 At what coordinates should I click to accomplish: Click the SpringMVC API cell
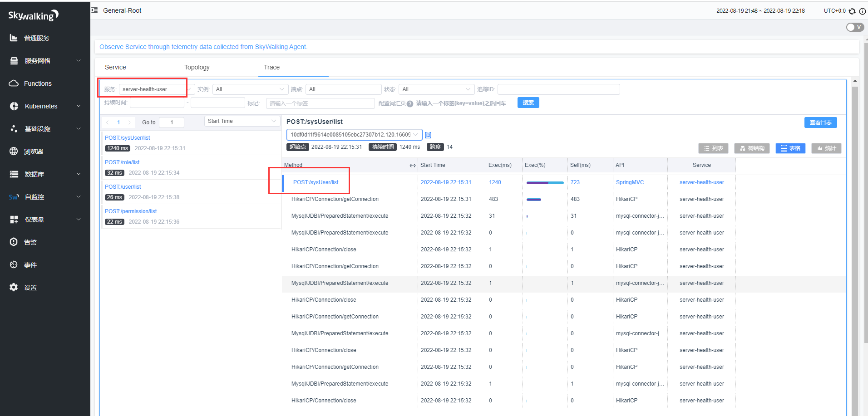(630, 182)
